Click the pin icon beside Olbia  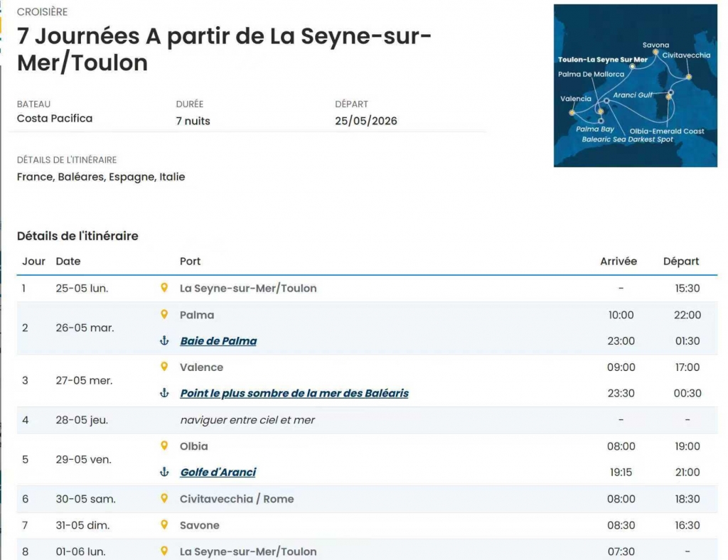(164, 446)
